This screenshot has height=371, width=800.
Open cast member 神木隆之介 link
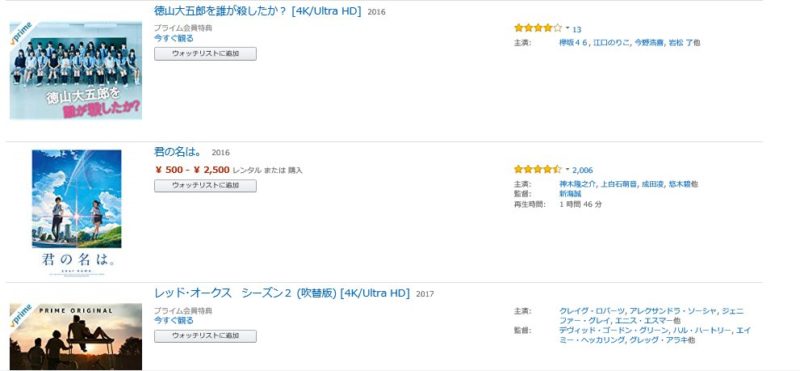tap(577, 184)
